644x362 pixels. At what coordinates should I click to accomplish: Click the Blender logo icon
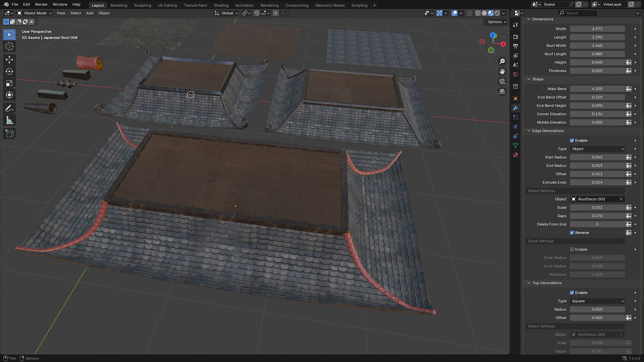pyautogui.click(x=6, y=4)
